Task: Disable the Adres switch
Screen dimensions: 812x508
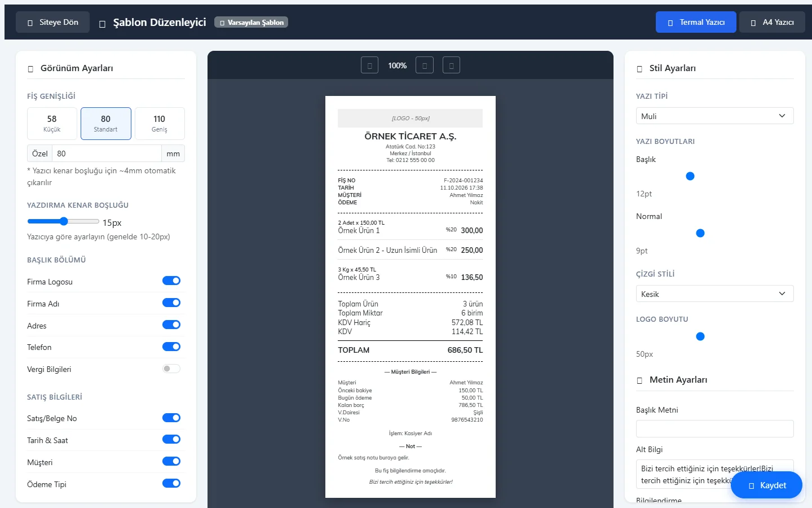Action: [171, 325]
